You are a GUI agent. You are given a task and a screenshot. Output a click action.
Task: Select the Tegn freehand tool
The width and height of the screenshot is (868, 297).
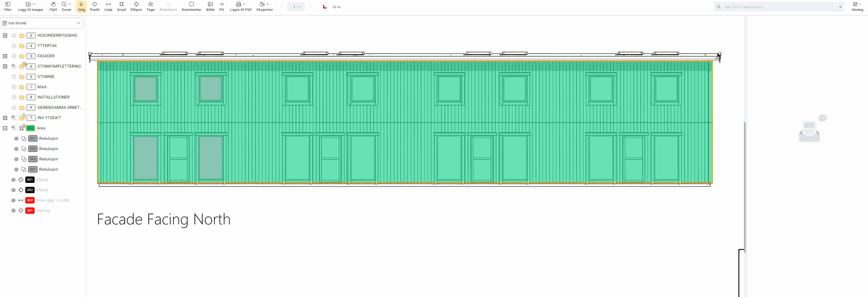pyautogui.click(x=151, y=6)
